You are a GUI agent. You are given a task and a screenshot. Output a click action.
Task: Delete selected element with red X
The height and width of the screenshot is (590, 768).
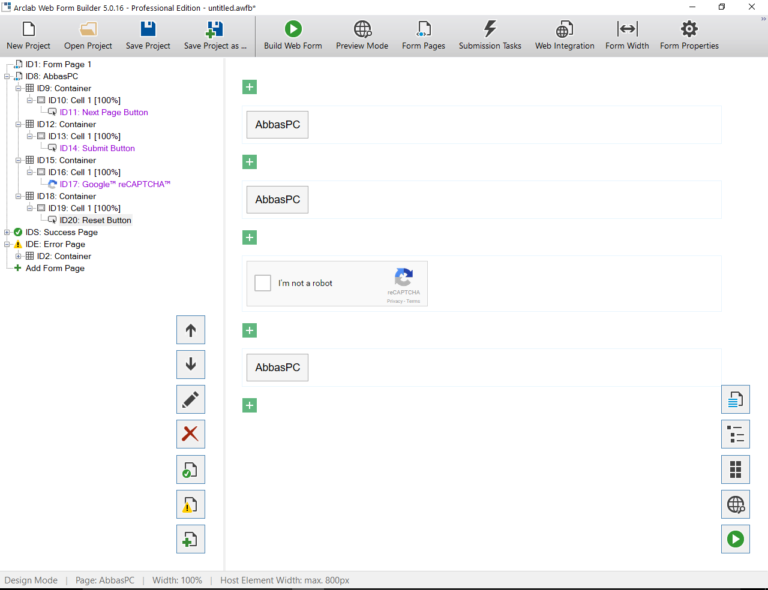click(191, 434)
